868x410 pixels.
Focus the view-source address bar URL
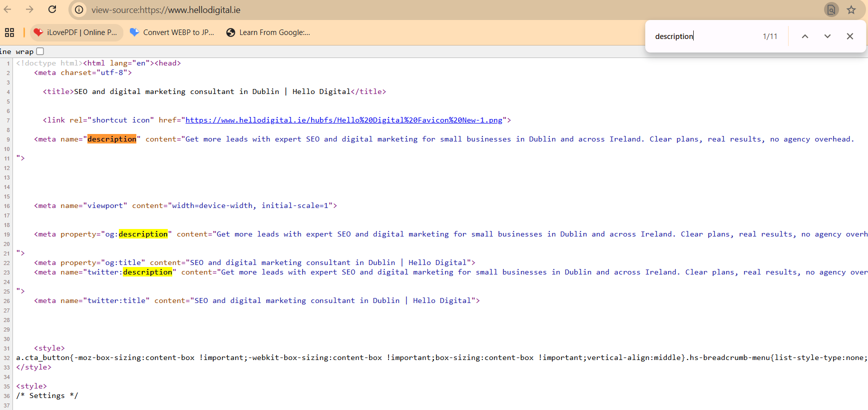pos(166,10)
